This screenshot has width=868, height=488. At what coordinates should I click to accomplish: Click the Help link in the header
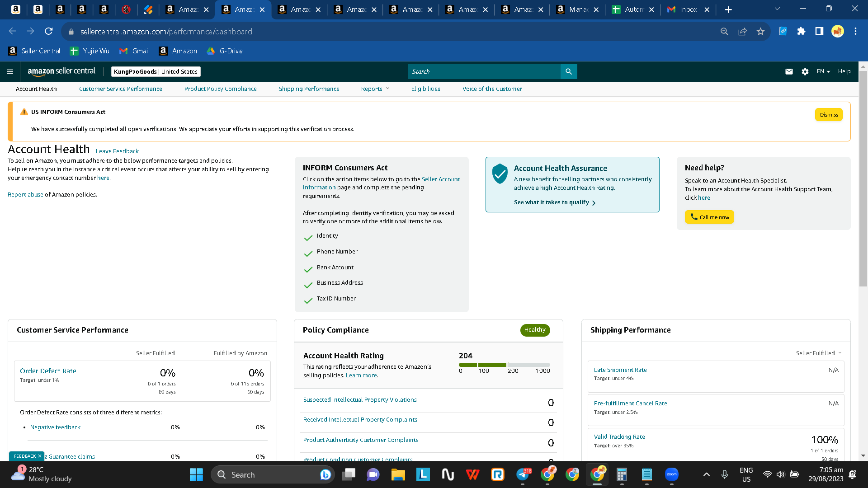844,71
